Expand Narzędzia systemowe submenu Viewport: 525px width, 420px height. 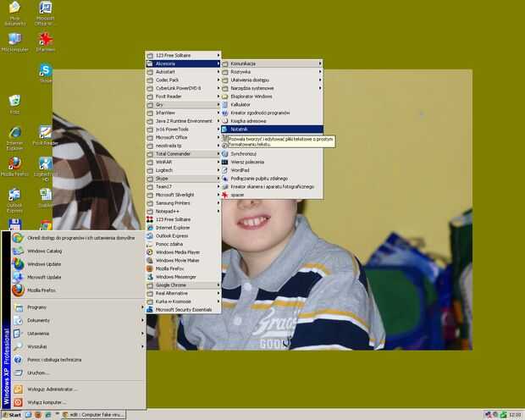272,88
